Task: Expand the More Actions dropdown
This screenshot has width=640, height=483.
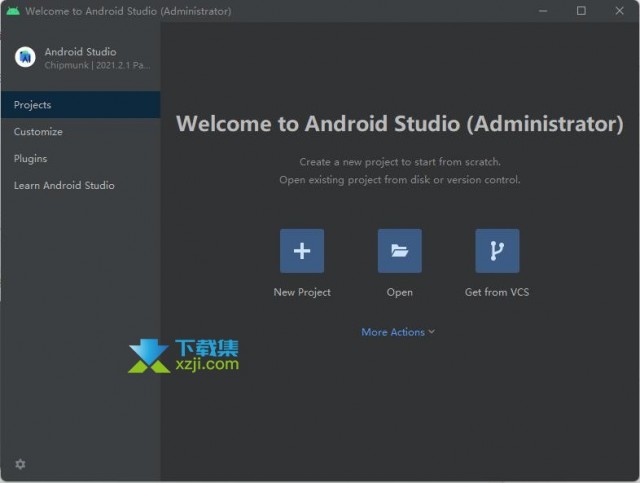Action: [x=398, y=332]
